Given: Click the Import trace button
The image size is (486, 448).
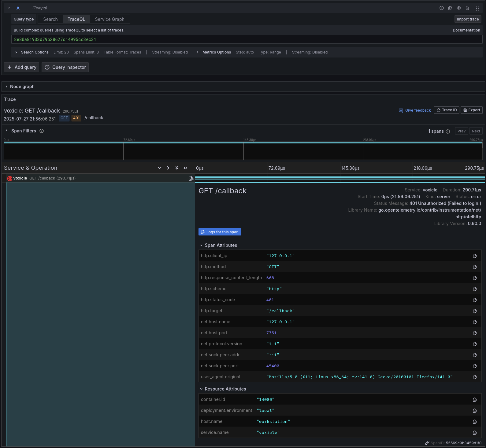Looking at the screenshot, I should pos(467,19).
